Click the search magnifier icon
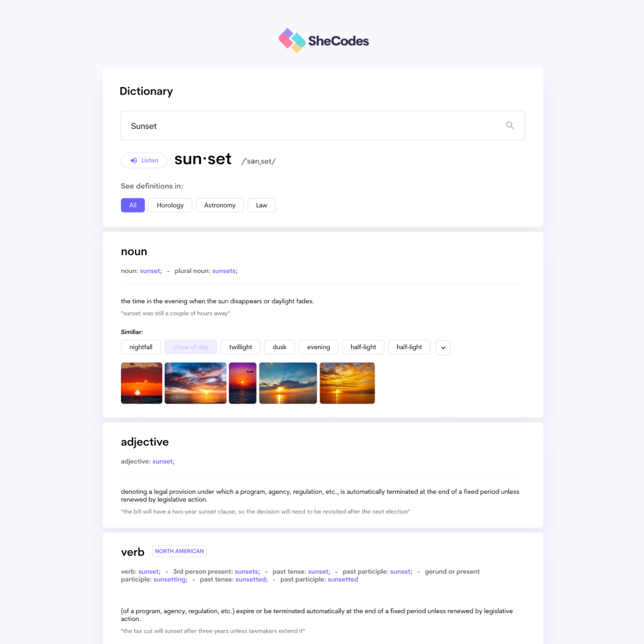644x644 pixels. (509, 125)
